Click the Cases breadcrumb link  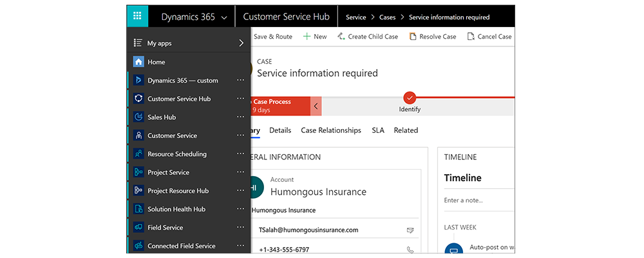coord(387,17)
